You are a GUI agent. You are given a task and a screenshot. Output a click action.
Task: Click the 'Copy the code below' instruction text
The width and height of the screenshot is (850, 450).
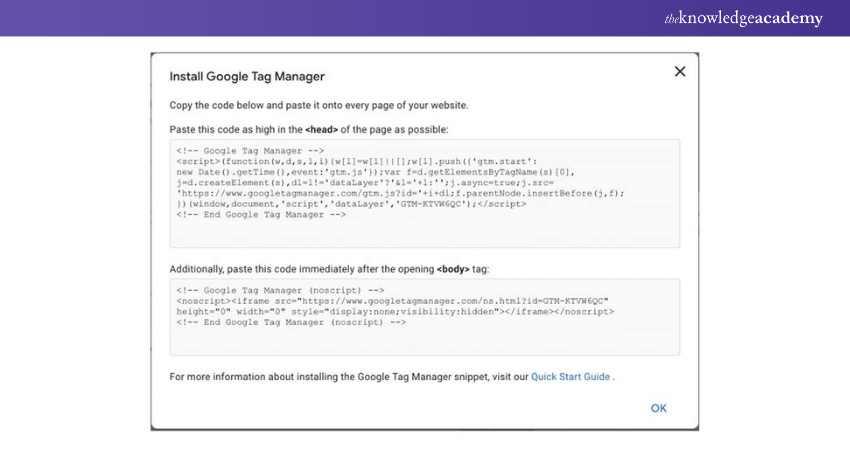[318, 105]
